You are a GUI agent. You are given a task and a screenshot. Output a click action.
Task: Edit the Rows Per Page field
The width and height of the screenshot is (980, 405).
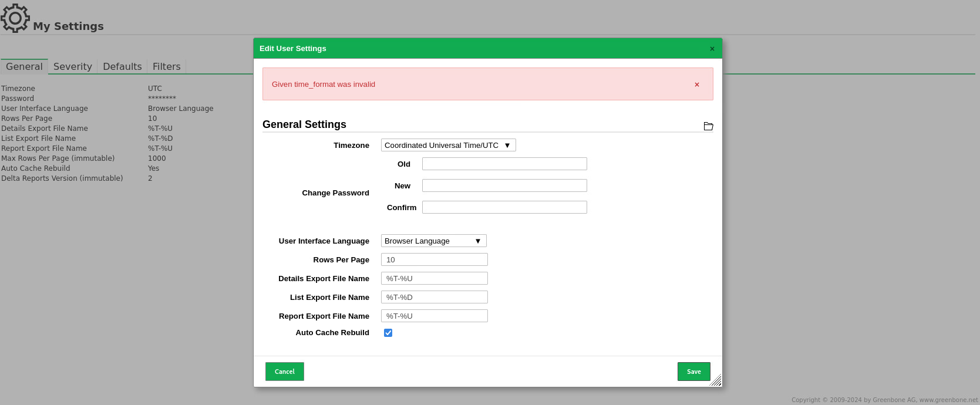[435, 259]
